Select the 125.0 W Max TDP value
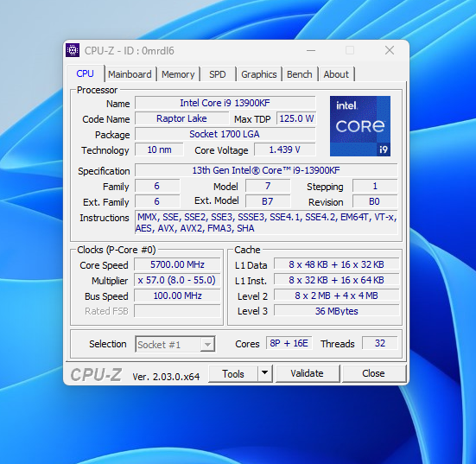Screen dimensions: 476x464 (296, 118)
